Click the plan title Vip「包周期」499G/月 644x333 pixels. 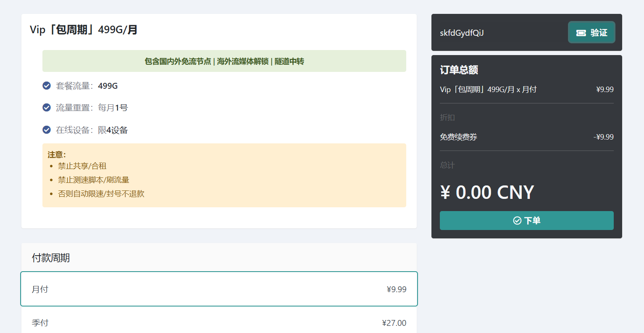pyautogui.click(x=84, y=30)
